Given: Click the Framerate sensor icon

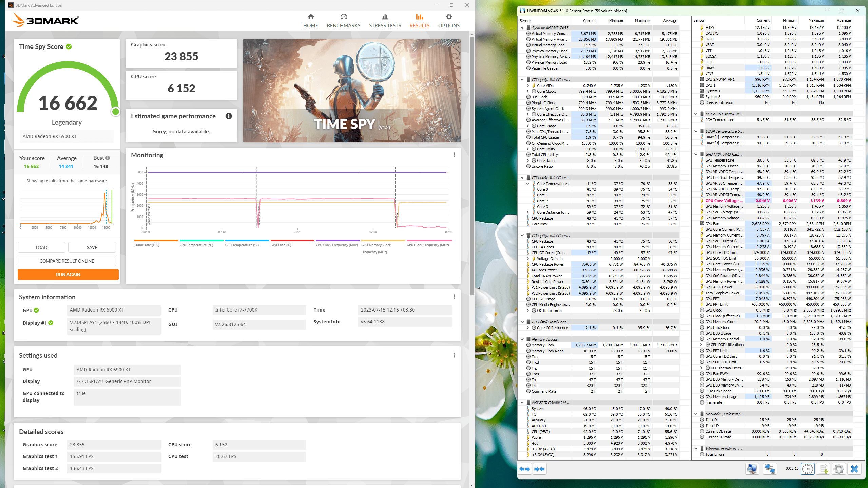Looking at the screenshot, I should click(x=702, y=402).
